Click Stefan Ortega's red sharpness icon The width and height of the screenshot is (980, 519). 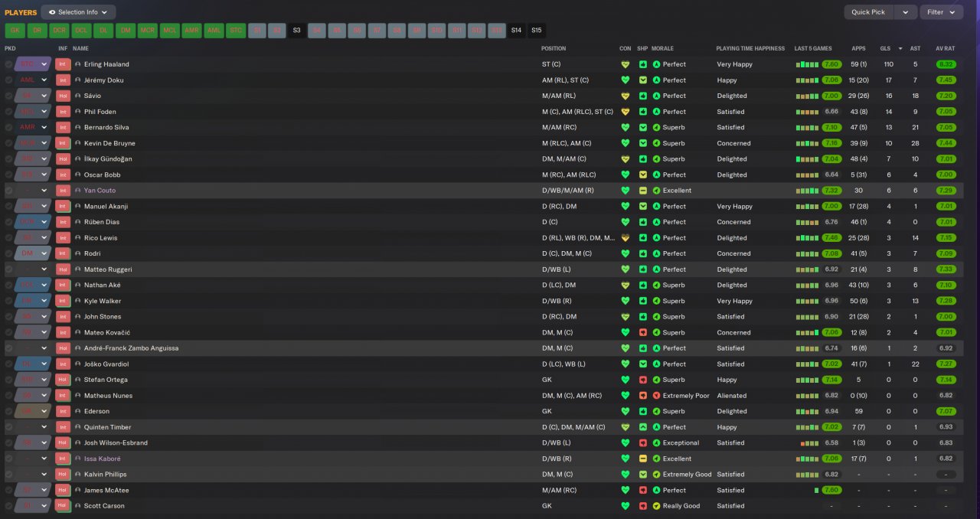(x=642, y=380)
